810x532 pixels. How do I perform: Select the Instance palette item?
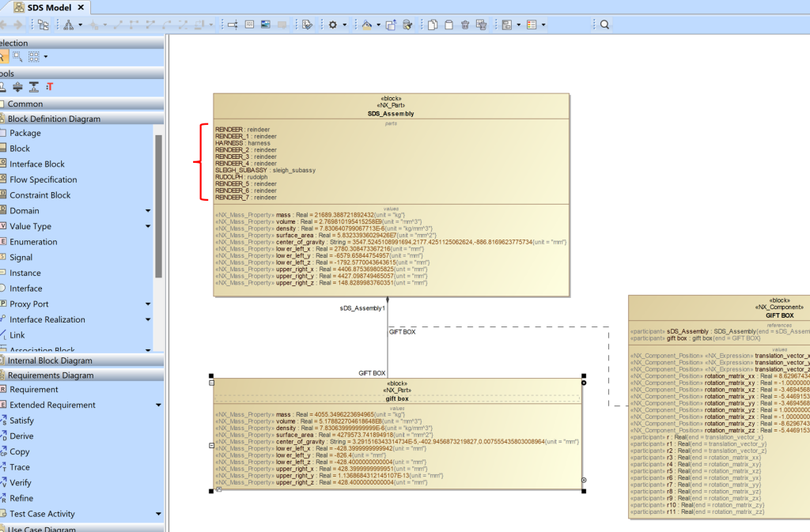coord(25,273)
